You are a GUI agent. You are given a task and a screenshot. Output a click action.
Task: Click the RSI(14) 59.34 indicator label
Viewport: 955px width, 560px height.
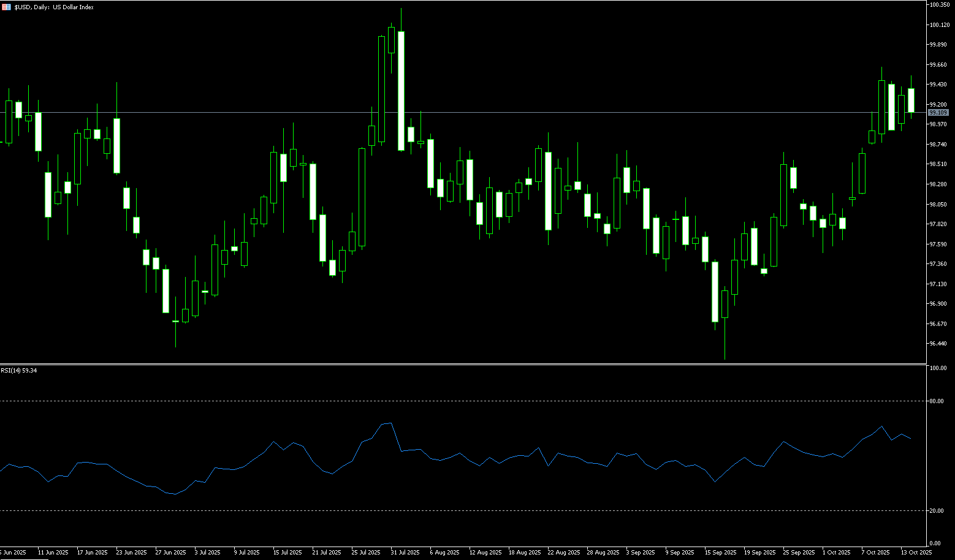tap(19, 371)
